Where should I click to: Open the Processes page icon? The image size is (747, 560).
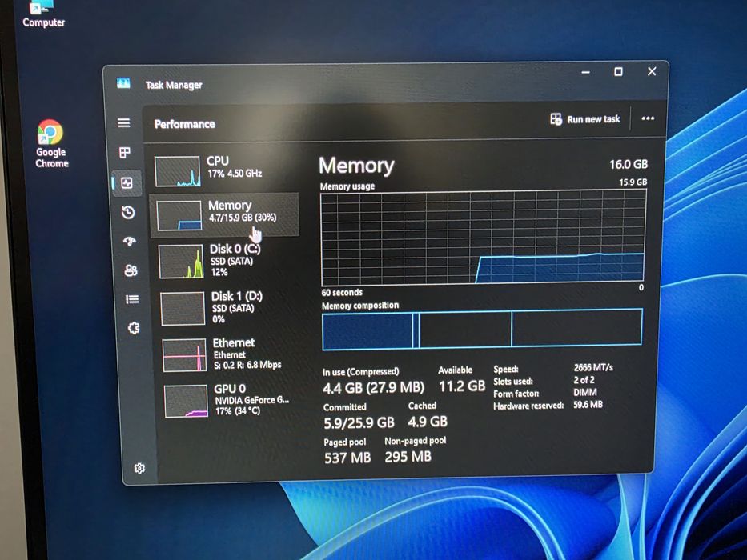125,152
